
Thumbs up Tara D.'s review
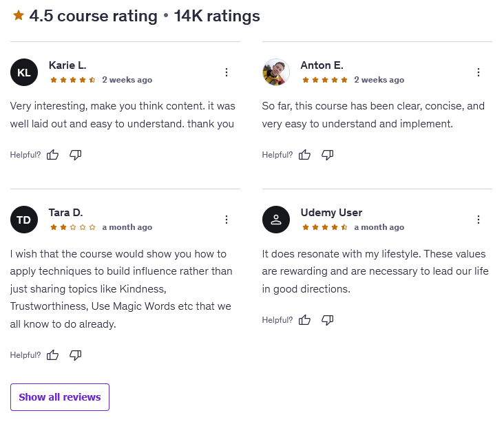(x=53, y=355)
